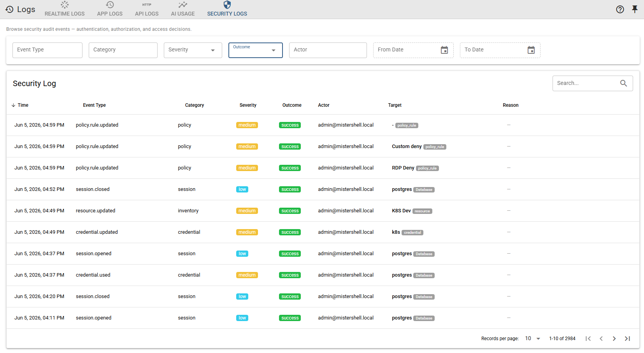
Task: Sort by Severity column header
Action: pos(248,105)
